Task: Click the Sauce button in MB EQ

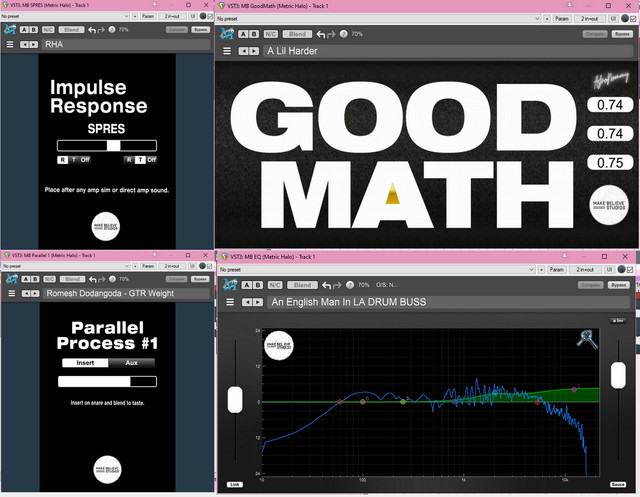Action: pyautogui.click(x=618, y=484)
